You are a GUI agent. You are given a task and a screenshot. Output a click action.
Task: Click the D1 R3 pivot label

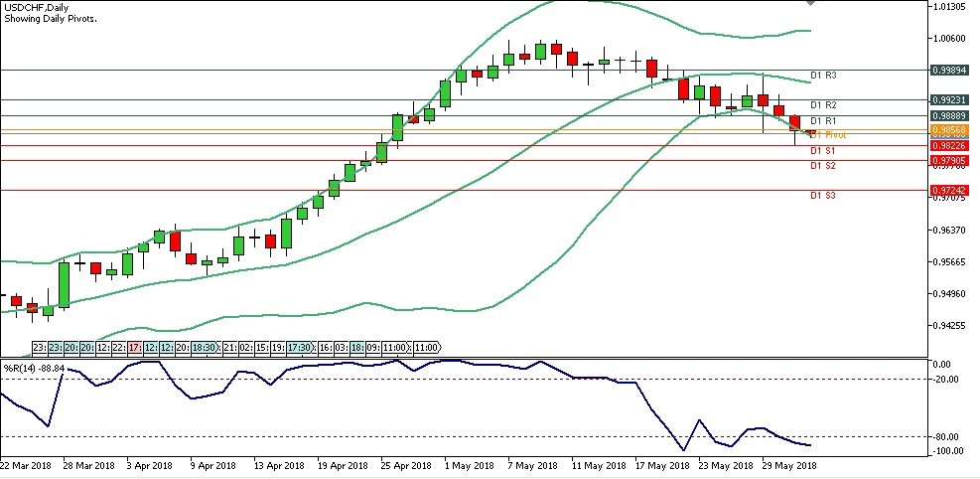pyautogui.click(x=823, y=76)
